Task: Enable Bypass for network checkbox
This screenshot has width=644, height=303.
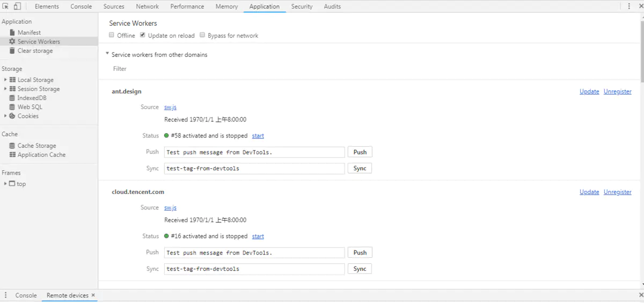Action: [x=202, y=35]
